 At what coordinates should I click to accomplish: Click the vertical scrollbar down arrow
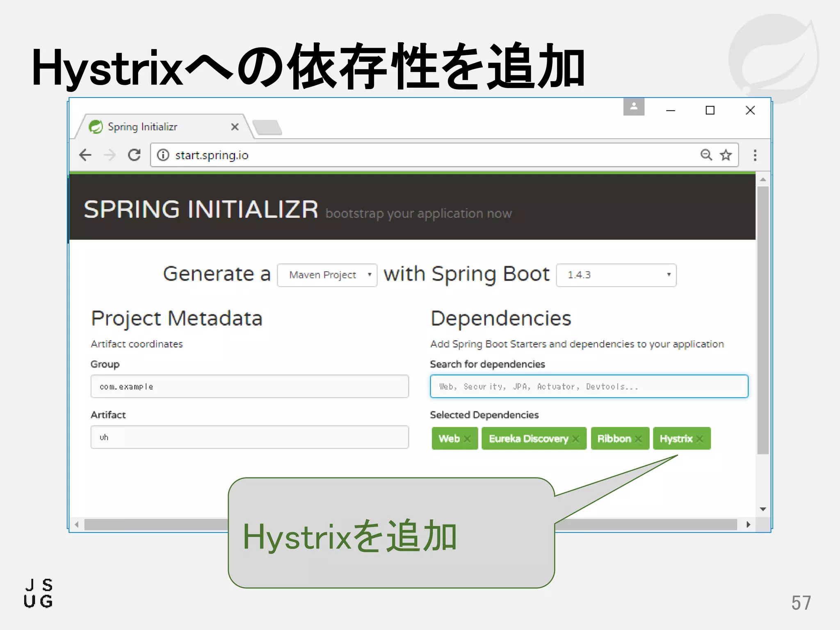tap(763, 509)
